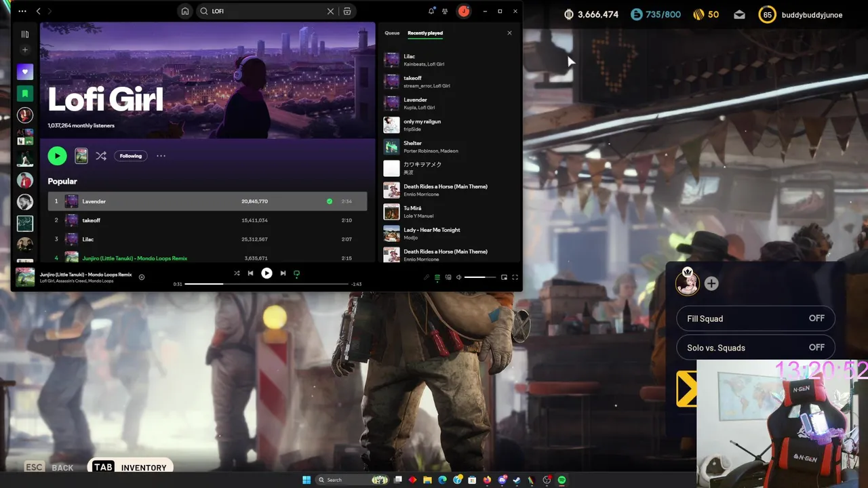Open more options for Lofi Girl
Viewport: 868px width, 488px height.
161,156
